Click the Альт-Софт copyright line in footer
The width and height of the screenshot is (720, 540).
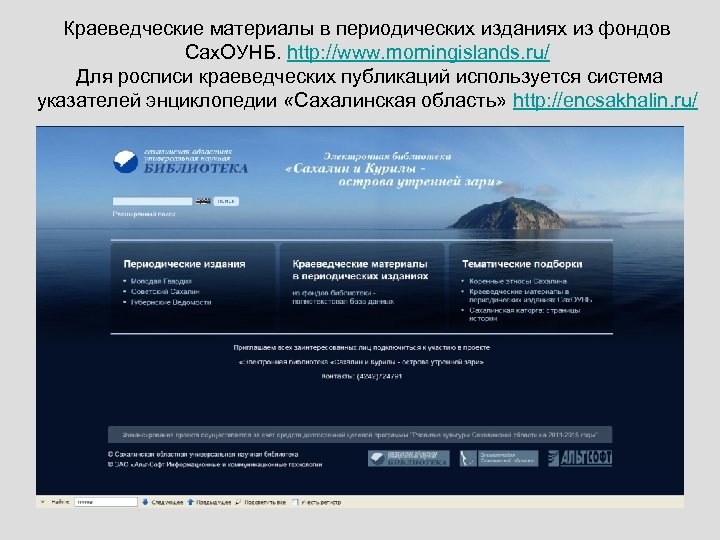click(x=215, y=465)
